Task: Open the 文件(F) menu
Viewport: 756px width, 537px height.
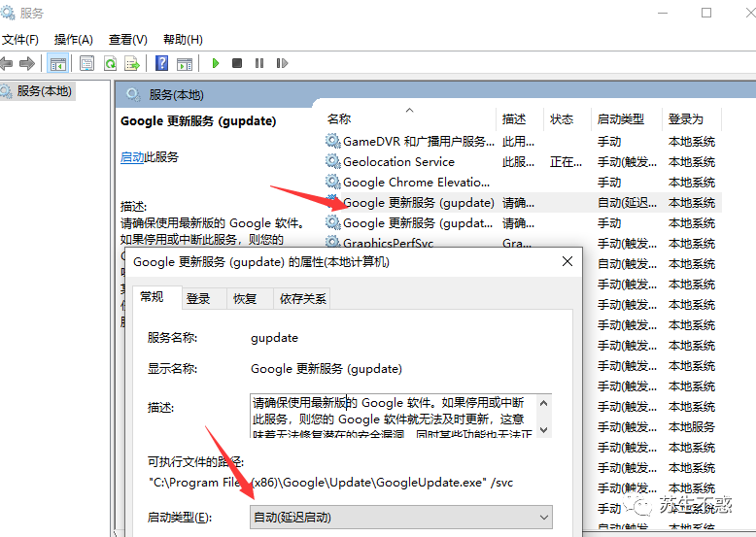Action: (19, 40)
